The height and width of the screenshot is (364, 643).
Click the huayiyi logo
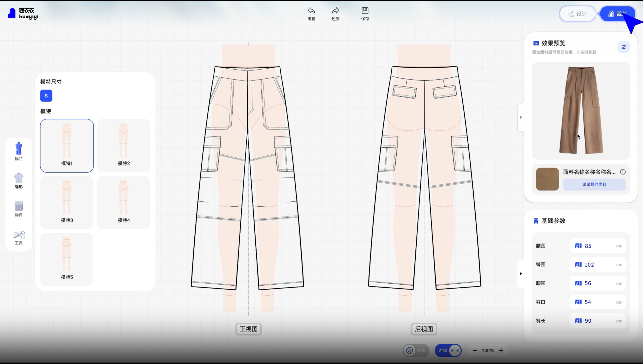point(23,13)
